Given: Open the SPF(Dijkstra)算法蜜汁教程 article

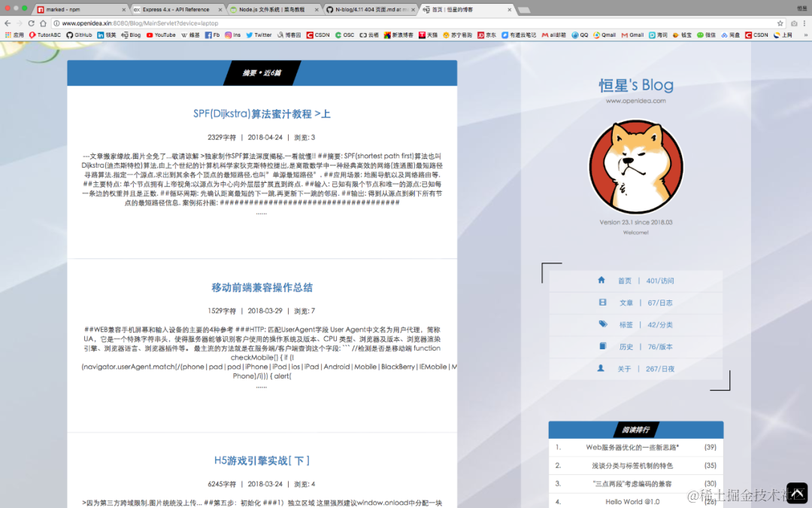Looking at the screenshot, I should pos(262,114).
